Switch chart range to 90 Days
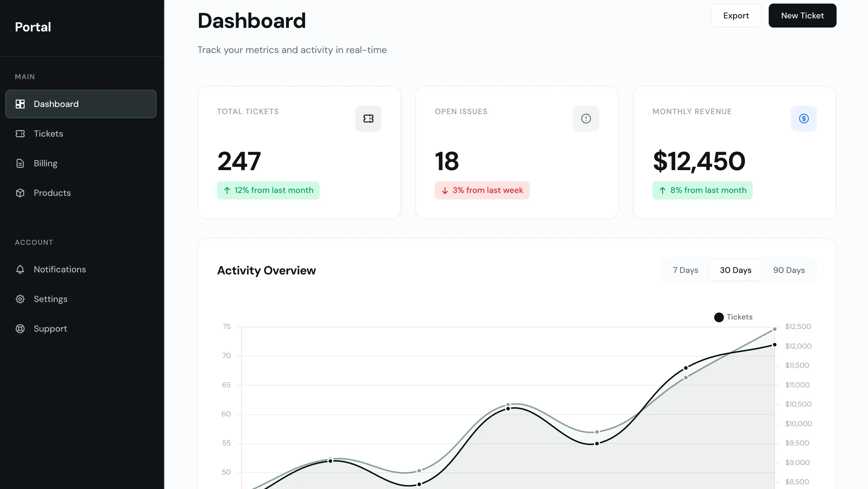 pyautogui.click(x=789, y=270)
